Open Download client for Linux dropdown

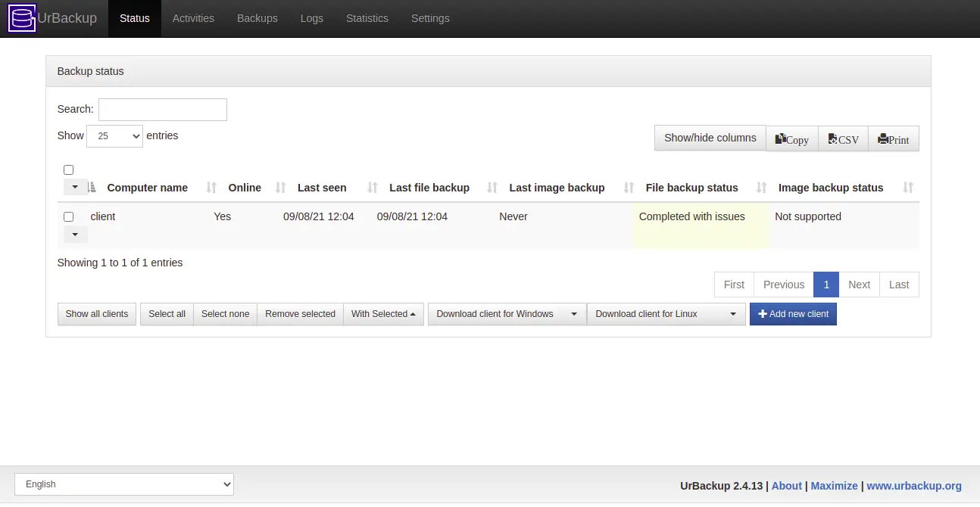[666, 314]
